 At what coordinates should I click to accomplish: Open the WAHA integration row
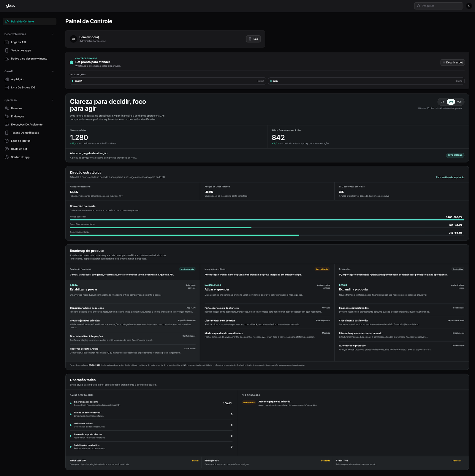click(168, 81)
